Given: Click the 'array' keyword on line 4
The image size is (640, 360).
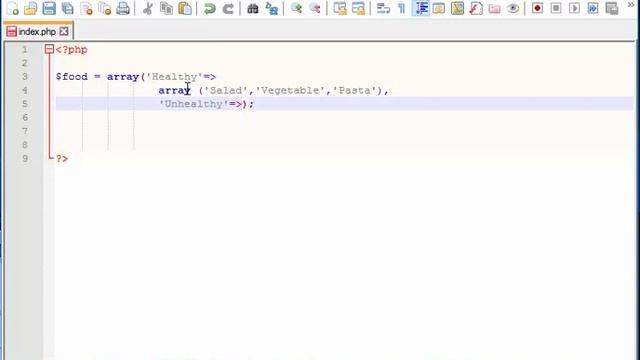Looking at the screenshot, I should click(174, 90).
